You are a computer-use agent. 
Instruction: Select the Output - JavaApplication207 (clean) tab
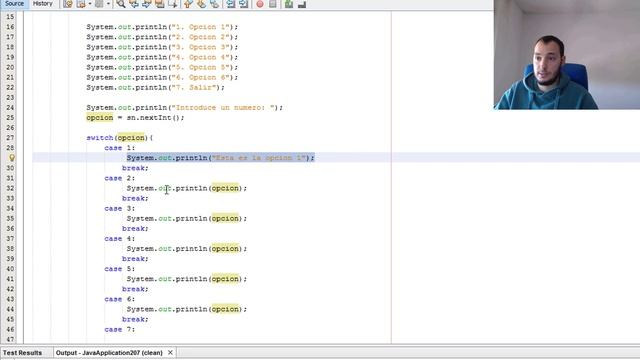pyautogui.click(x=109, y=353)
